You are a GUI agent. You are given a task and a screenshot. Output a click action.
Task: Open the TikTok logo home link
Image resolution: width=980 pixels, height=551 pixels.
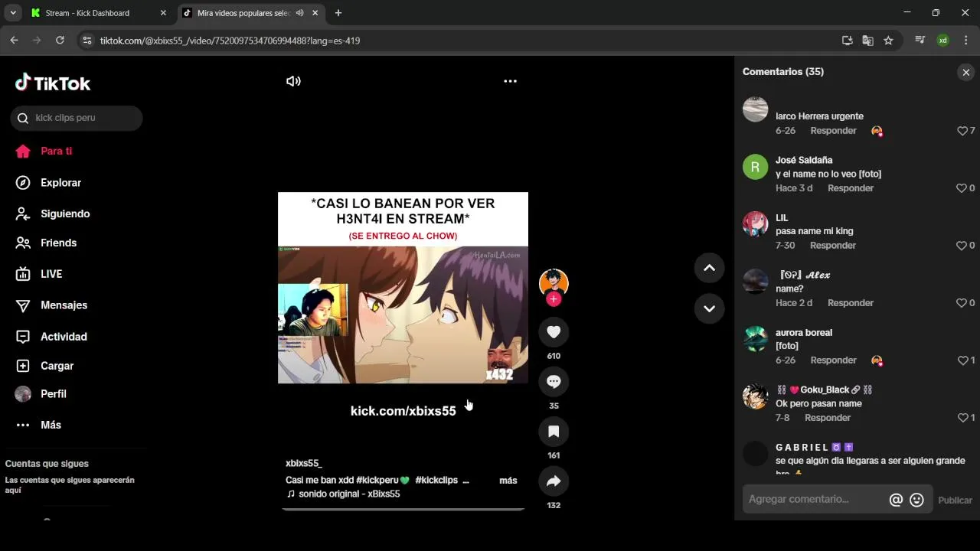(x=53, y=83)
